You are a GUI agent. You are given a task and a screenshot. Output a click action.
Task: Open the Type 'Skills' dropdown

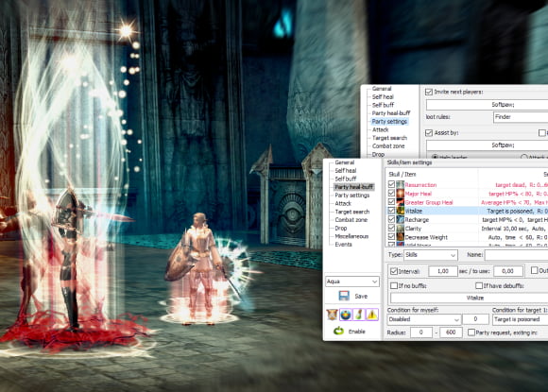click(431, 255)
